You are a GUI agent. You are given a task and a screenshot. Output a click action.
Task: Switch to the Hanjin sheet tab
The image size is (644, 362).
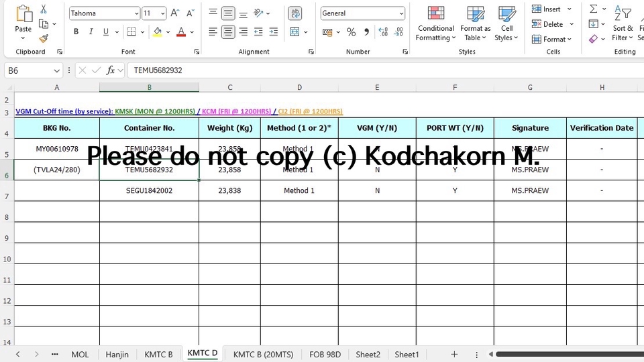click(117, 355)
